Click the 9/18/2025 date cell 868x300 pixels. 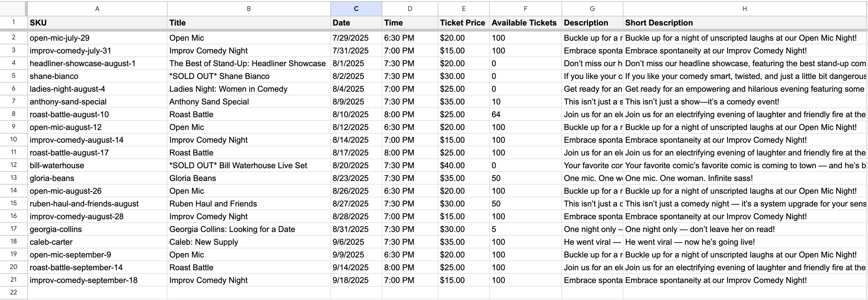point(356,281)
